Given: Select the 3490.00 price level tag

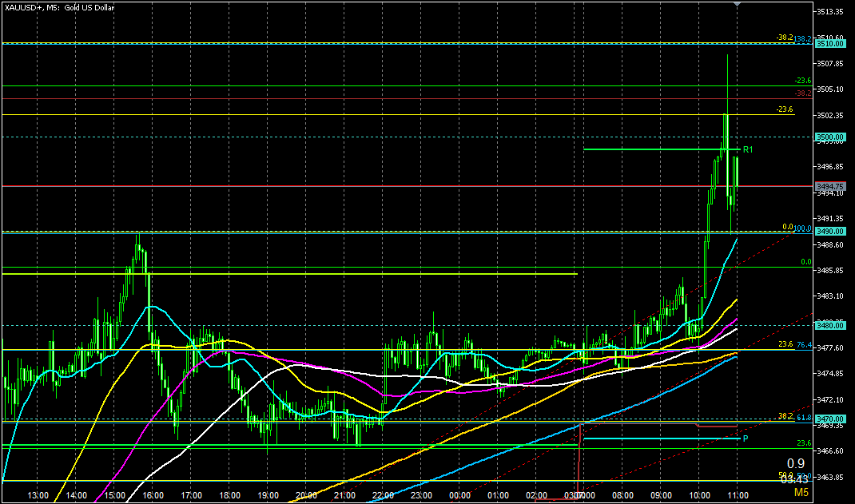Looking at the screenshot, I should (x=830, y=232).
